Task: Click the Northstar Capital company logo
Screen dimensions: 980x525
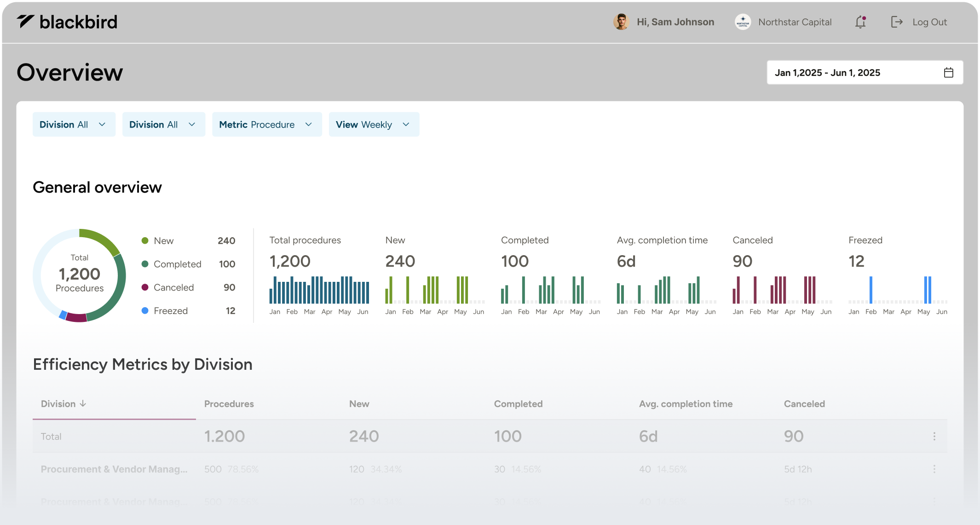Action: [x=743, y=22]
